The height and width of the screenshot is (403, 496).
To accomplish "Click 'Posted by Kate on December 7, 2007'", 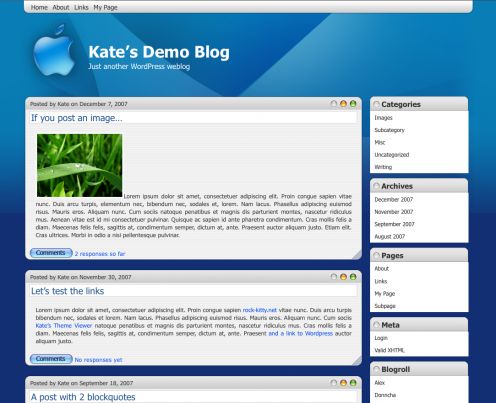I will click(79, 104).
